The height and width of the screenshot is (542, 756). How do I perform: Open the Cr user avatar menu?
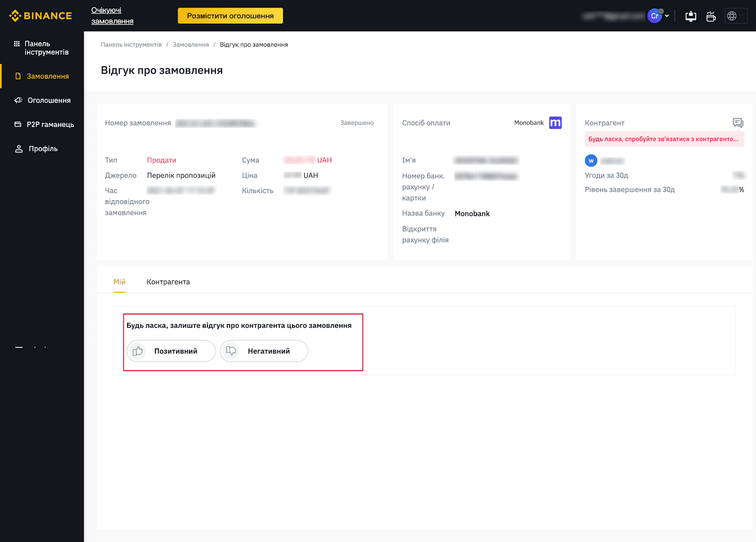(654, 16)
